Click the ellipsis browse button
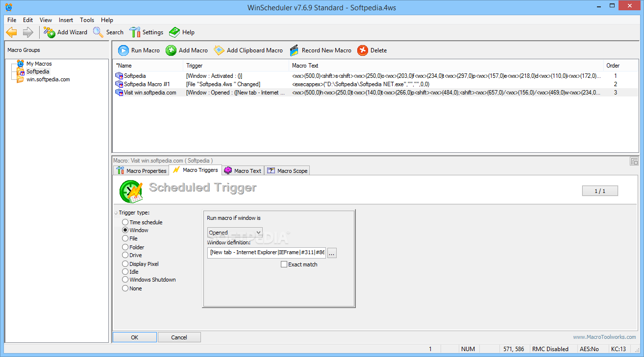Image resolution: width=644 pixels, height=357 pixels. [x=332, y=253]
